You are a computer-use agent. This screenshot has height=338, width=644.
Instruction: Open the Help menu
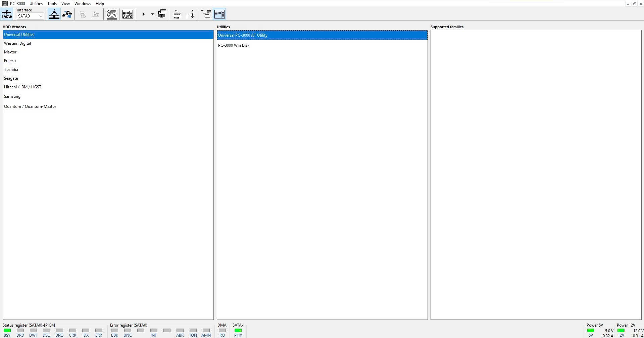pos(100,4)
